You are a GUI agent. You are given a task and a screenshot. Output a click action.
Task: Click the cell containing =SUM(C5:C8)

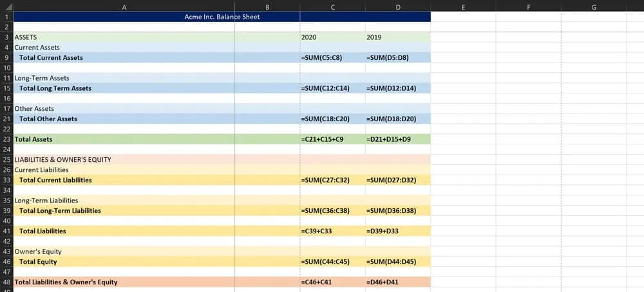332,58
